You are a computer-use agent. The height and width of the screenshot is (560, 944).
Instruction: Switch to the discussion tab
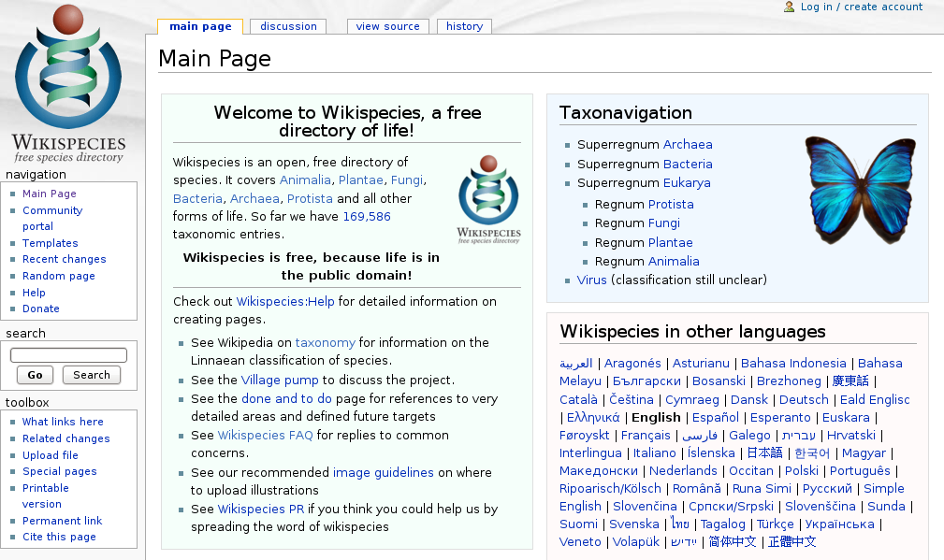coord(288,26)
